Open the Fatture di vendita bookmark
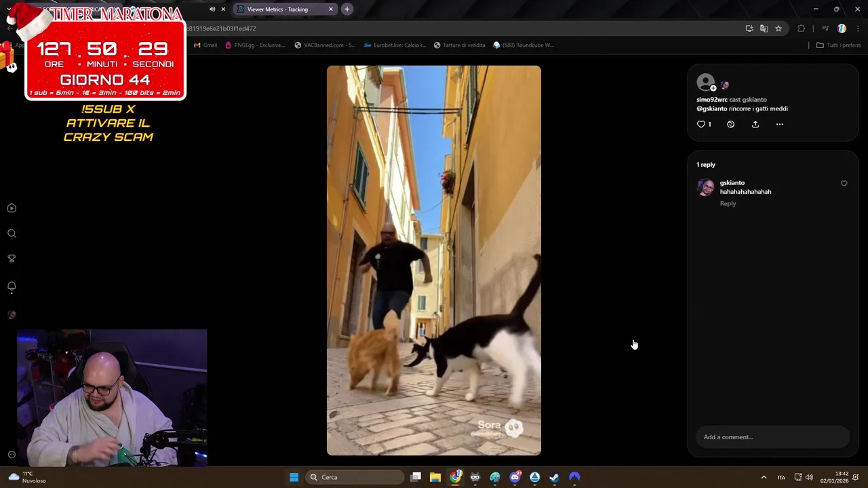 tap(459, 45)
